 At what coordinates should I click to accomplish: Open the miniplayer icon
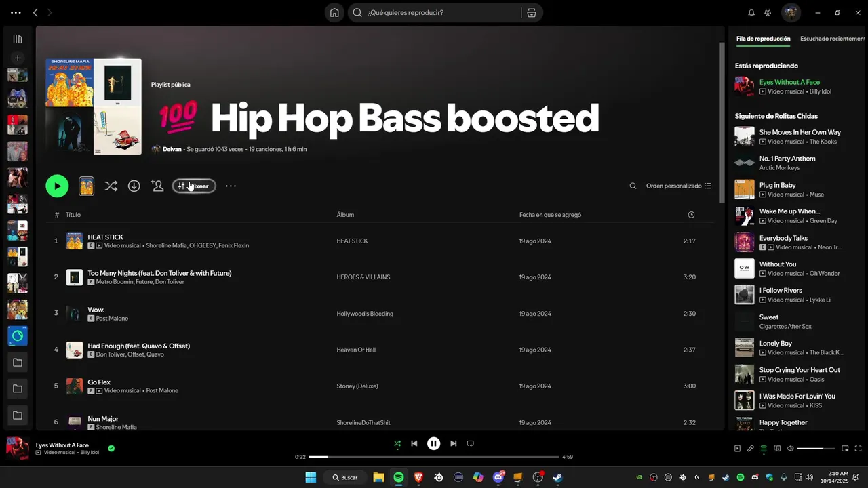tap(845, 448)
